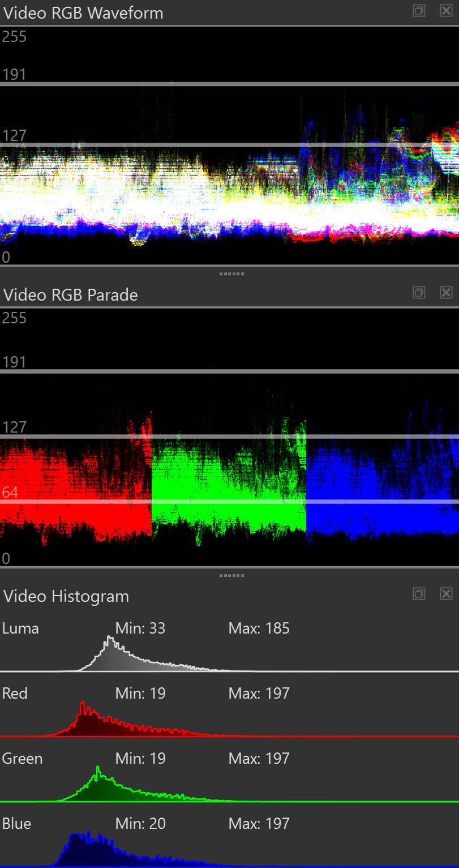Click splitter handle above Video Histogram panel

231,575
